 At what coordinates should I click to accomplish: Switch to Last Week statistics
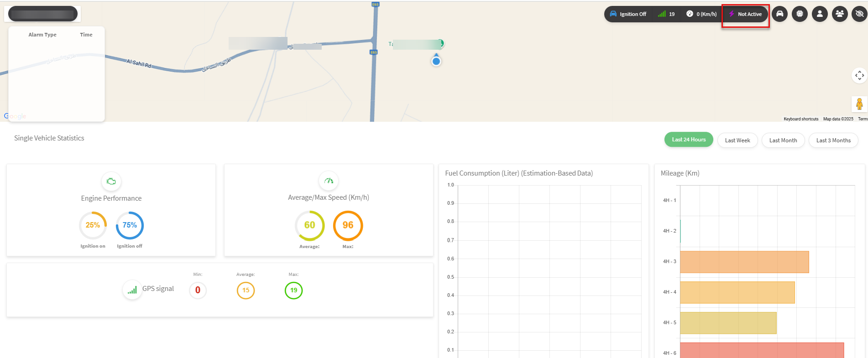[737, 140]
